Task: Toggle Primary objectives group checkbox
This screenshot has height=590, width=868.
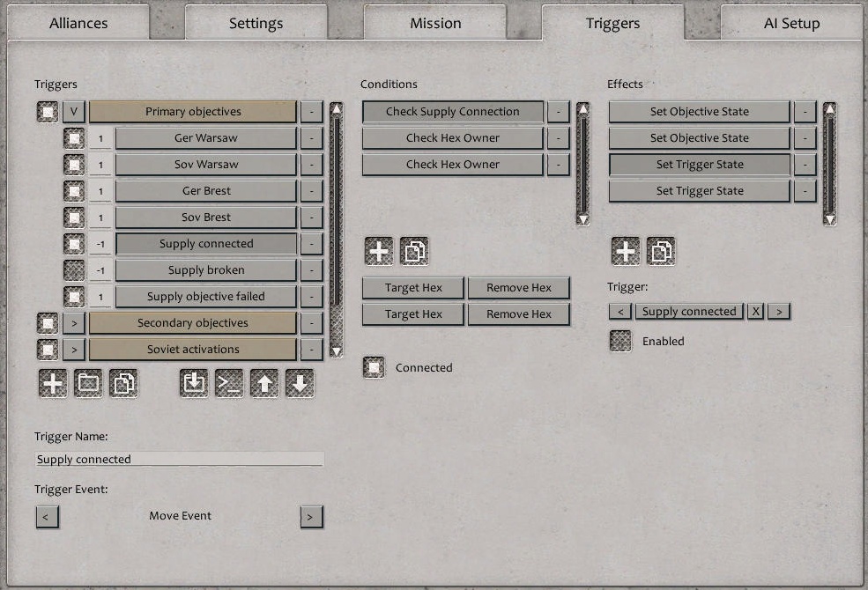Action: (x=48, y=112)
